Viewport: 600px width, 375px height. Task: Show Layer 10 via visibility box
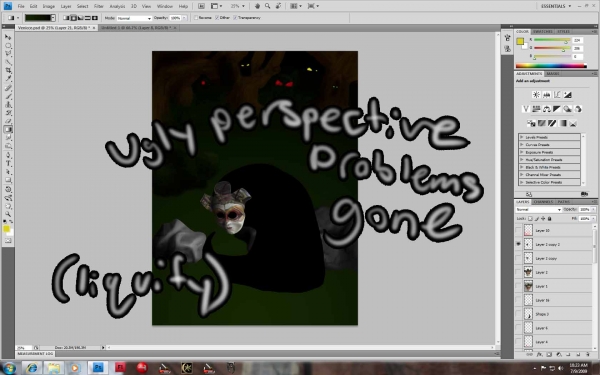tap(518, 230)
